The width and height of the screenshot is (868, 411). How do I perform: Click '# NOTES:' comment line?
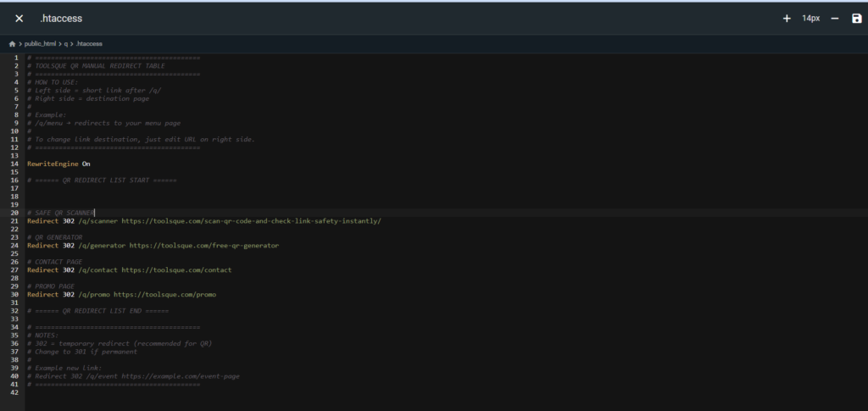click(42, 336)
